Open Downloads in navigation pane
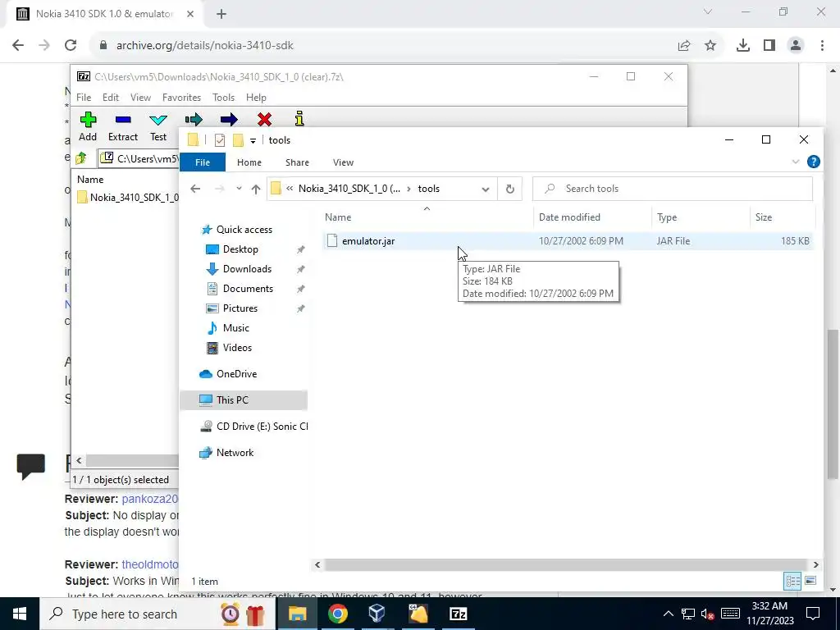Screen dimensions: 840x630 [x=247, y=269]
